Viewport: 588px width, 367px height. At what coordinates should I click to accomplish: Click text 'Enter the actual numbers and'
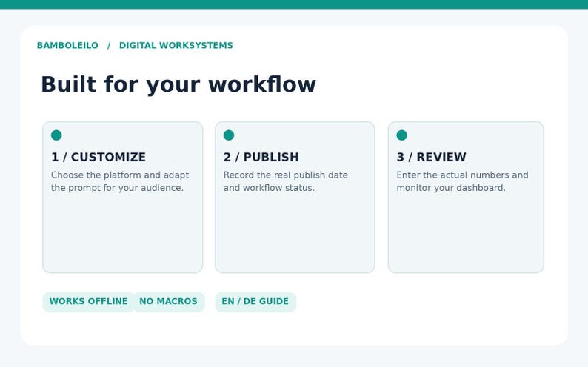coord(462,175)
